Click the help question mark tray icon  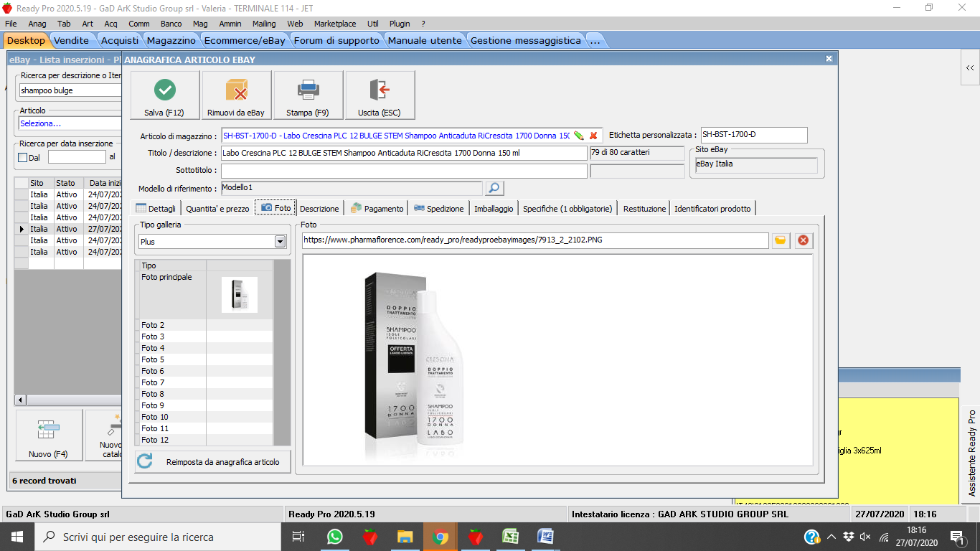(x=811, y=537)
